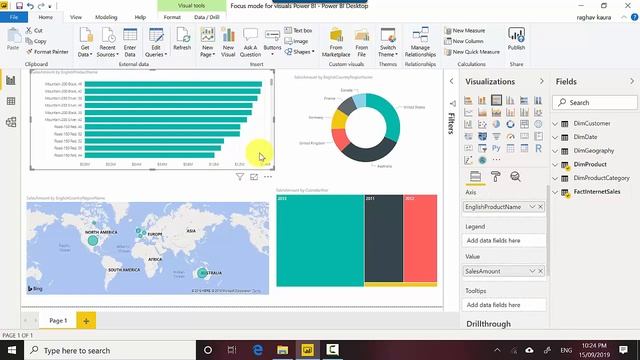Screen dimensions: 640x360
Task: Select the gauge visualization icon
Action: [510, 136]
